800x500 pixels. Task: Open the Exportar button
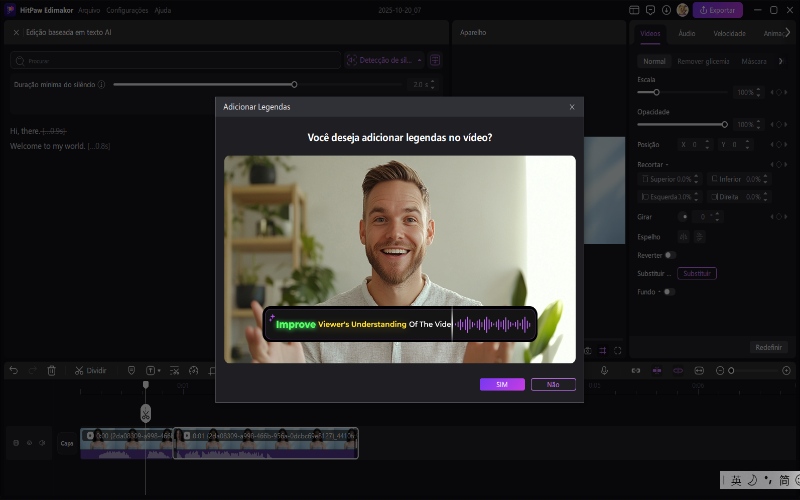(717, 10)
